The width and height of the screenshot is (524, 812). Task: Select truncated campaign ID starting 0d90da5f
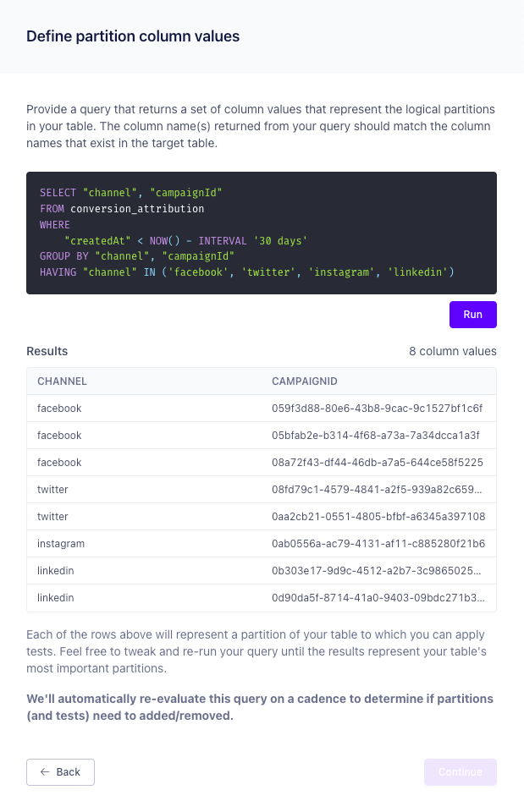point(377,598)
